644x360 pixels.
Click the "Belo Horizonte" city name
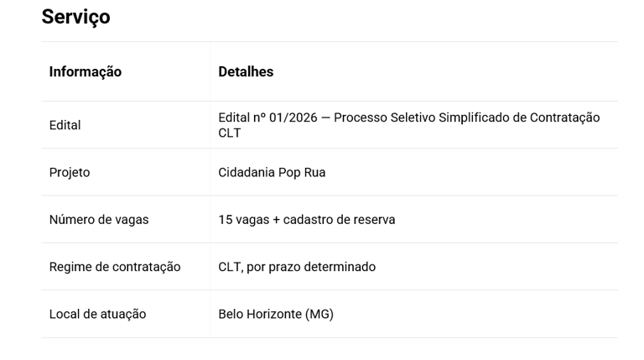click(260, 315)
